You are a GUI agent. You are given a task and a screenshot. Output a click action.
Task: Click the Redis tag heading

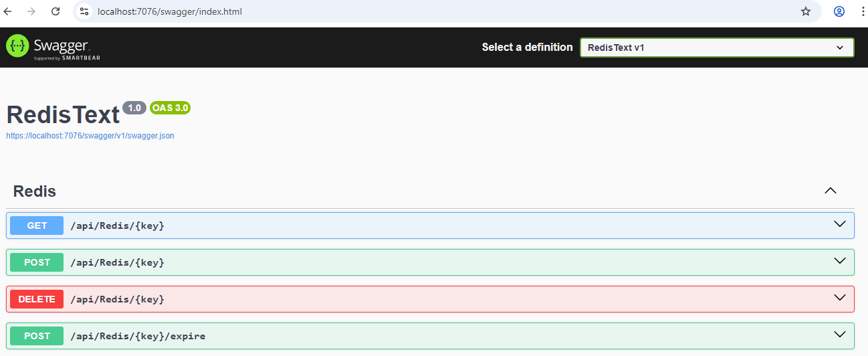[x=35, y=191]
